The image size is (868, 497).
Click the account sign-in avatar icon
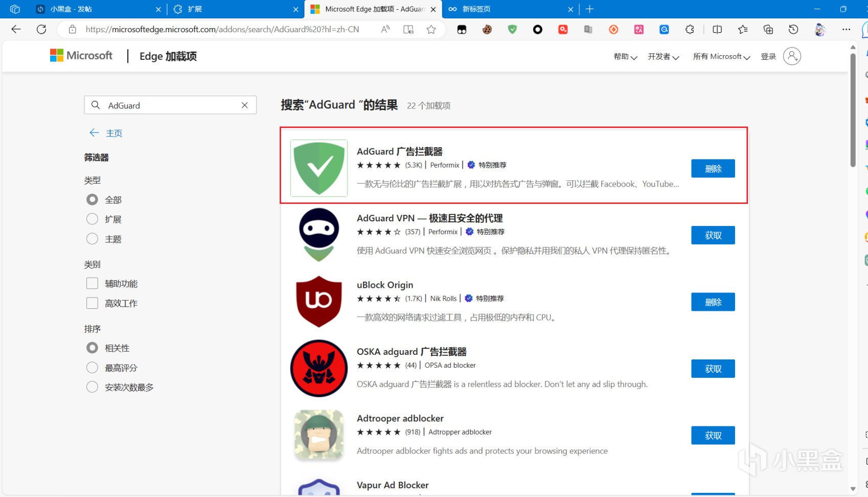tap(792, 56)
